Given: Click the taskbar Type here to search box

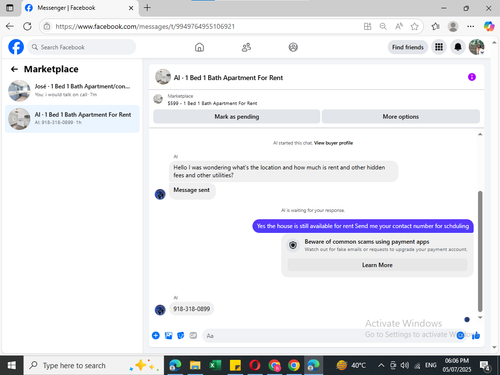Looking at the screenshot, I should click(x=94, y=365).
